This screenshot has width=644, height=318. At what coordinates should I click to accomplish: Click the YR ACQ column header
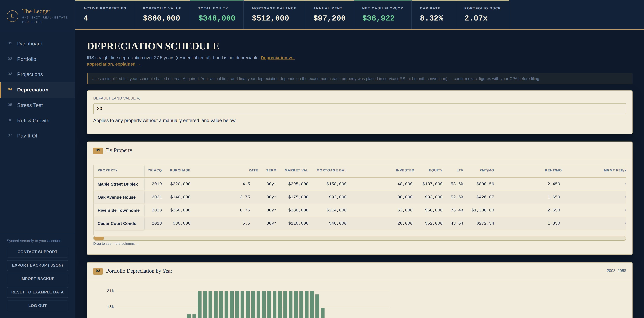coord(155,170)
